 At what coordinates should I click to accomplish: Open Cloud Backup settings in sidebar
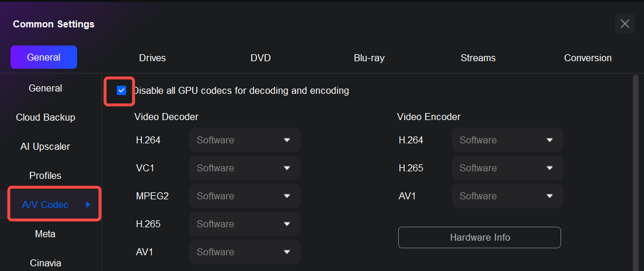tap(46, 117)
